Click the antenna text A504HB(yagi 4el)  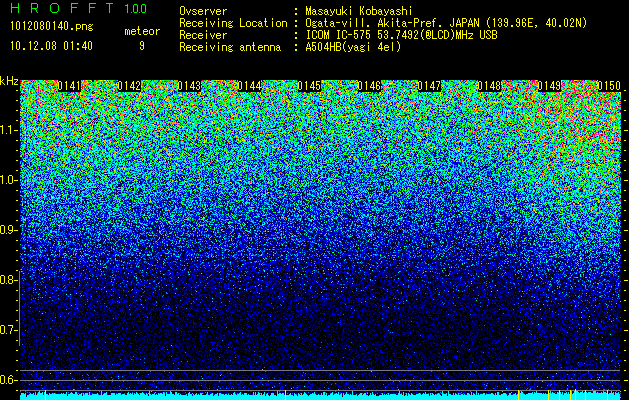coord(353,47)
